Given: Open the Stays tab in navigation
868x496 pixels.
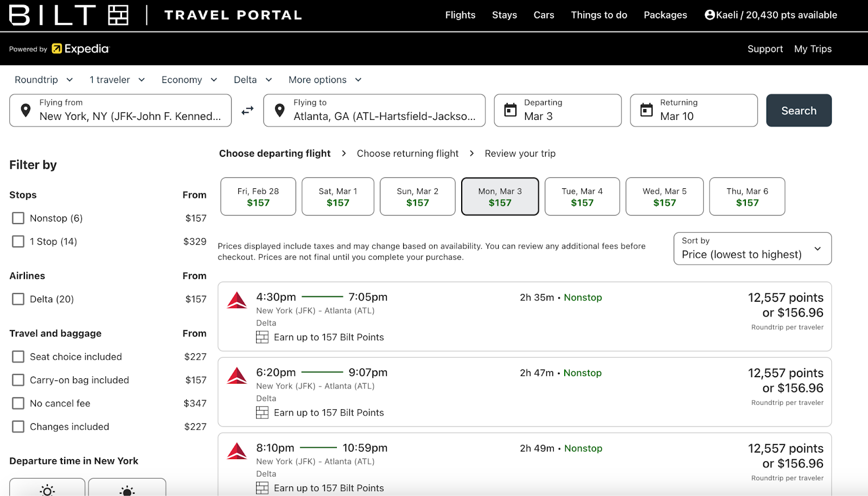Looking at the screenshot, I should tap(504, 15).
